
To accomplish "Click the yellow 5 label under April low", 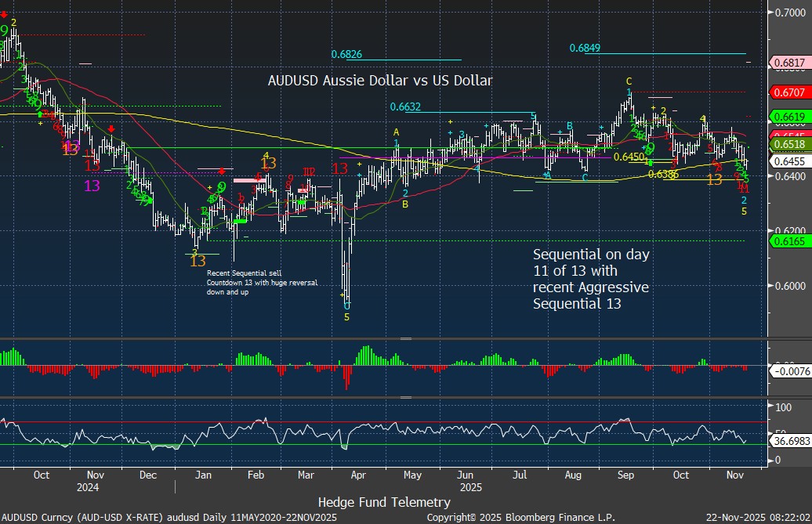I will 346,317.
